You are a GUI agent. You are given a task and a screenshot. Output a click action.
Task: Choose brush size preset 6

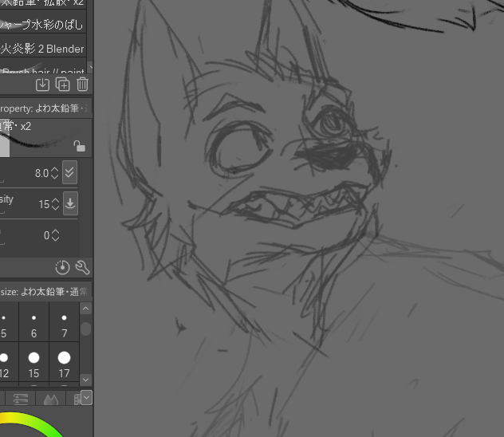tap(33, 322)
